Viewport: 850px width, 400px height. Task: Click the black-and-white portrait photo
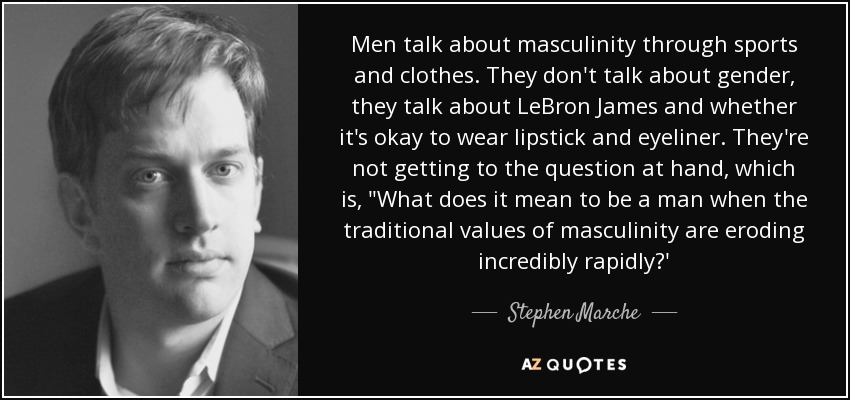(x=151, y=200)
